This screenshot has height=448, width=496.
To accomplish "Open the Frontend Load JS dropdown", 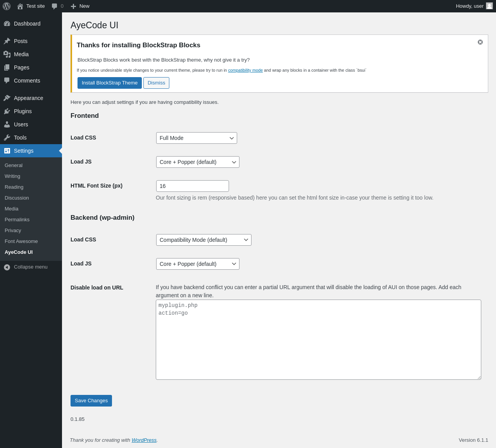I will (x=198, y=162).
